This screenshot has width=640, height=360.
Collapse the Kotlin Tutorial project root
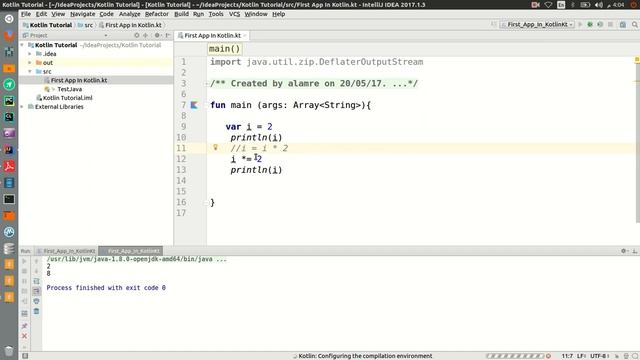coord(22,45)
